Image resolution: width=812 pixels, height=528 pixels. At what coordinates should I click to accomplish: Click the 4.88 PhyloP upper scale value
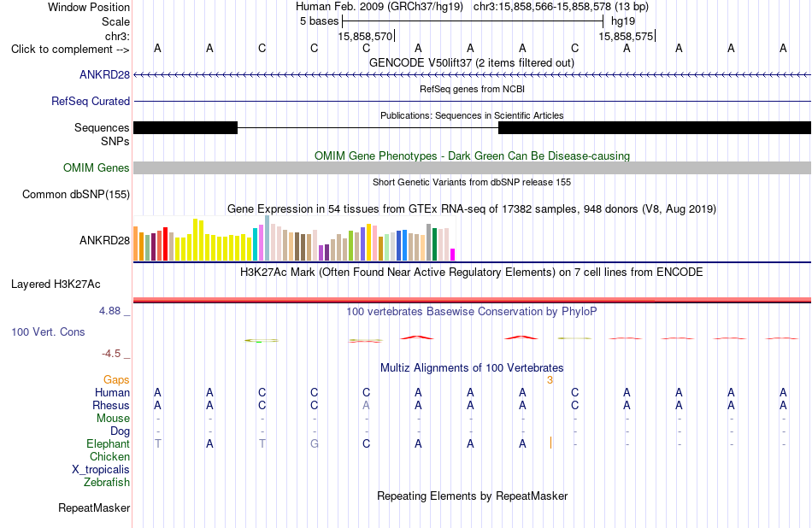tap(109, 311)
